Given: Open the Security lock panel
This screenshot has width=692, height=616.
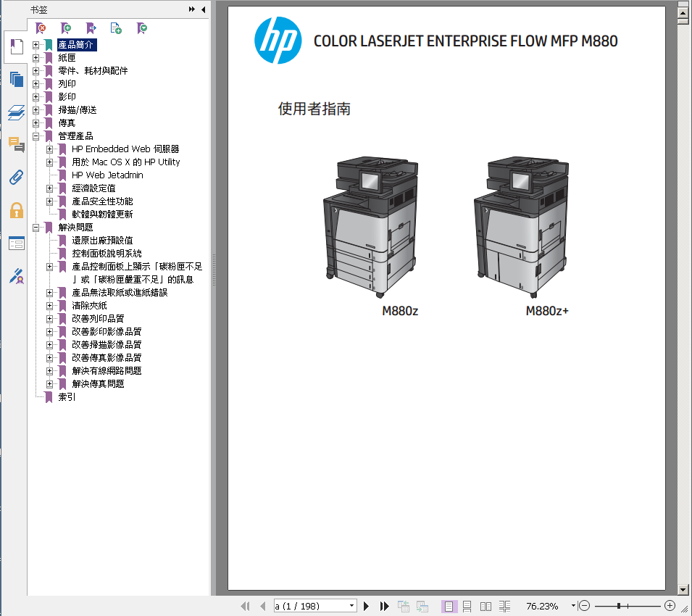Looking at the screenshot, I should point(17,210).
